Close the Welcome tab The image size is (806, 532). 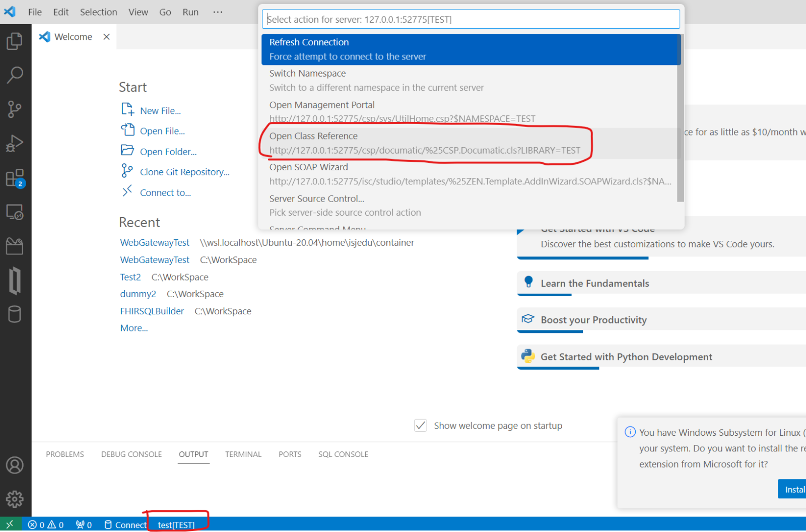coord(106,37)
